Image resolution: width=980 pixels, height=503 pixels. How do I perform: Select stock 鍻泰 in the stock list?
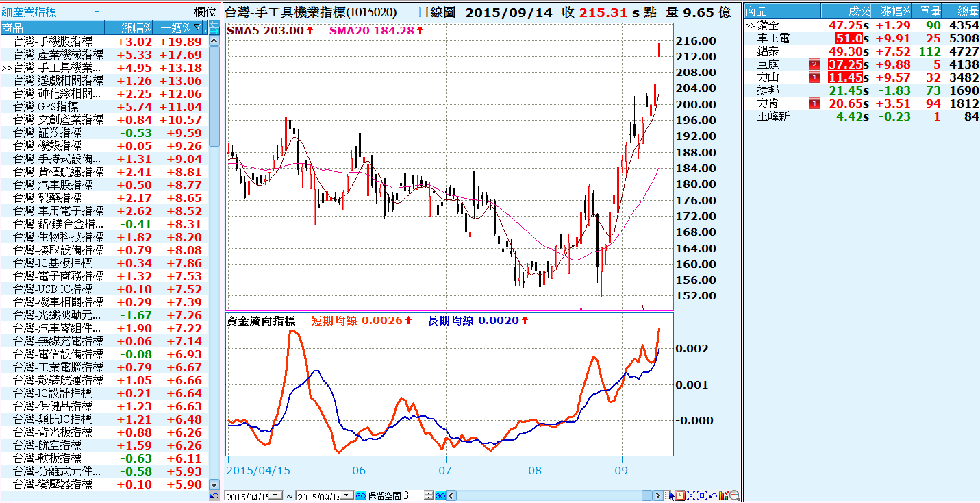point(862,51)
